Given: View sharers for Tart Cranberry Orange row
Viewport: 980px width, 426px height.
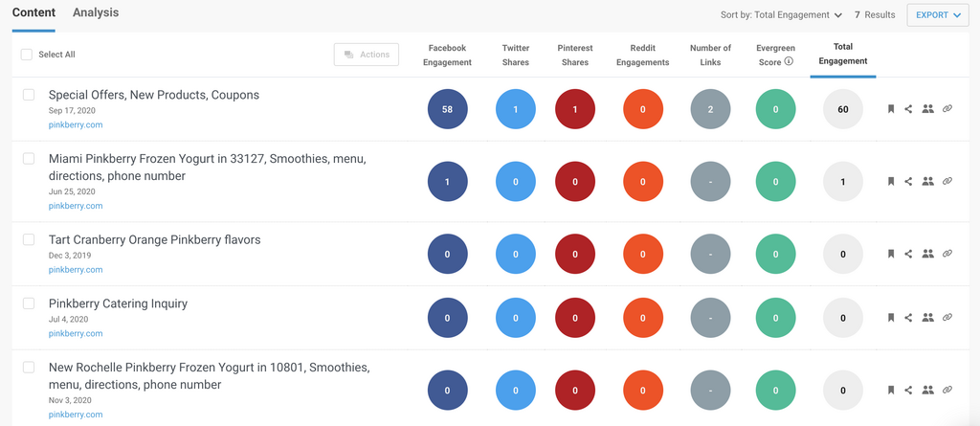Looking at the screenshot, I should point(927,254).
